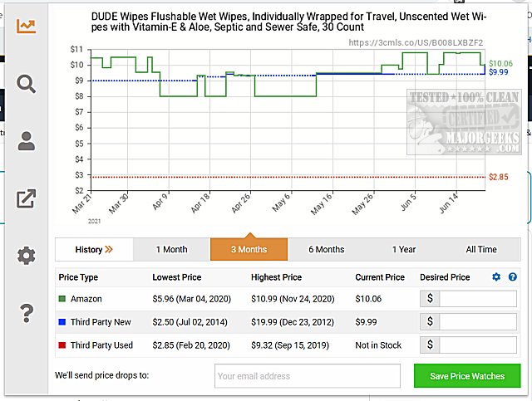Click the external link sidebar icon
532x401 pixels.
click(27, 198)
